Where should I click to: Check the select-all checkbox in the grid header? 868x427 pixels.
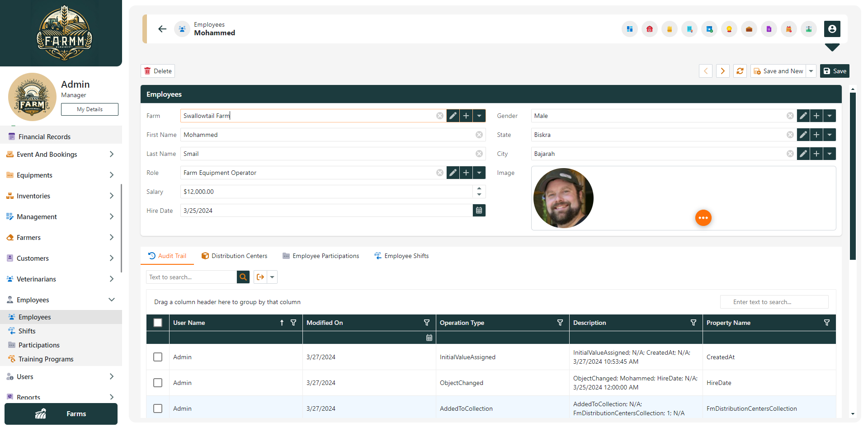point(158,323)
